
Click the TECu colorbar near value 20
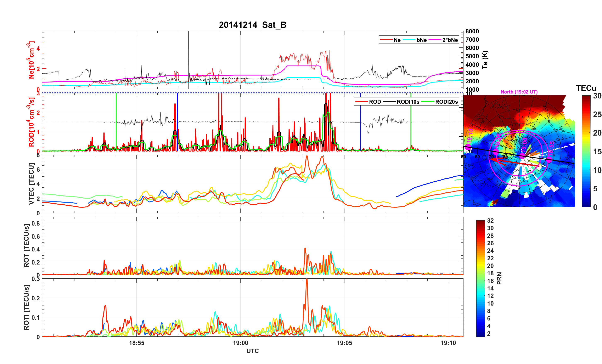586,133
